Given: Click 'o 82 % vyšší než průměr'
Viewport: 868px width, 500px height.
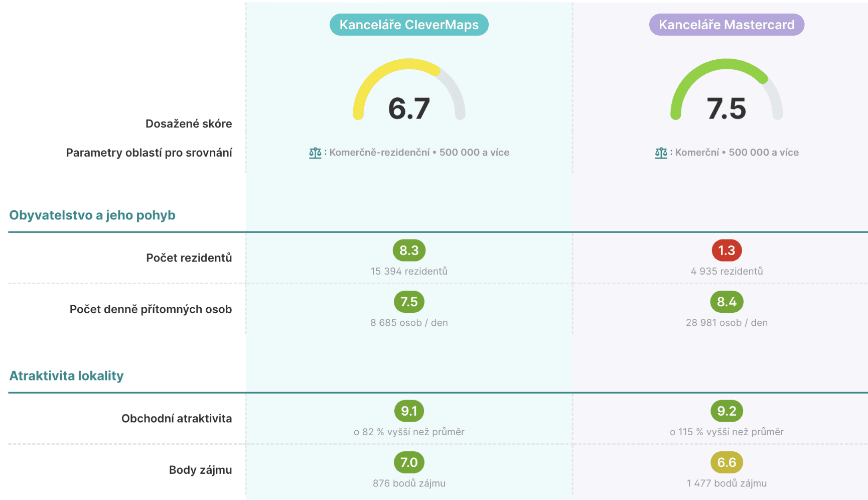Looking at the screenshot, I should pos(409,432).
